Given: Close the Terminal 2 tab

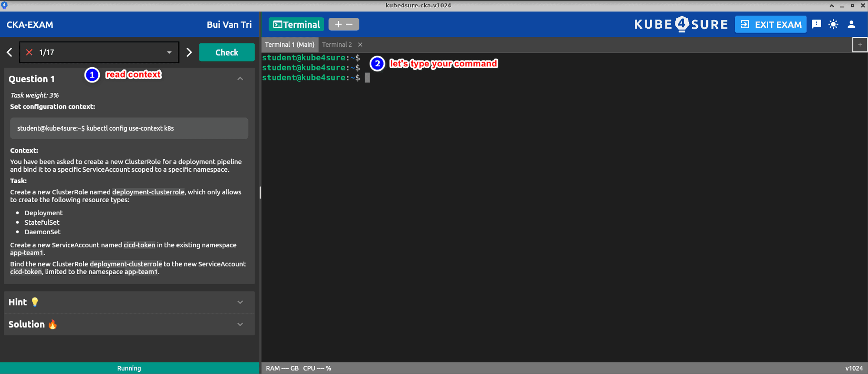Looking at the screenshot, I should [360, 45].
